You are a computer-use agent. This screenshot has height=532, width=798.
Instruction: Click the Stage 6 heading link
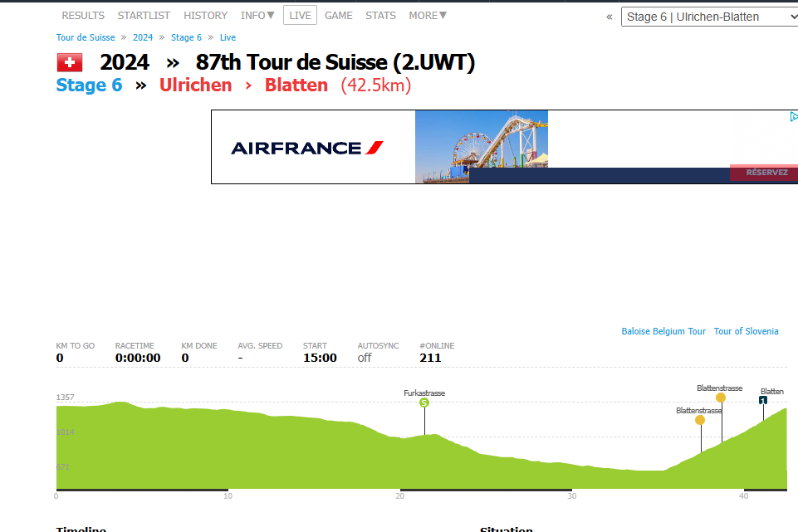[89, 85]
